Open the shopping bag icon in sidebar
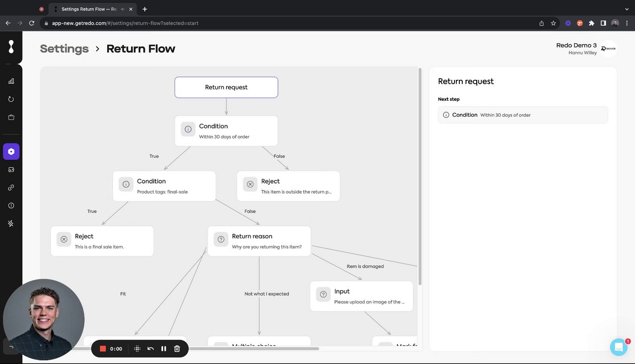The width and height of the screenshot is (635, 364). [x=11, y=118]
